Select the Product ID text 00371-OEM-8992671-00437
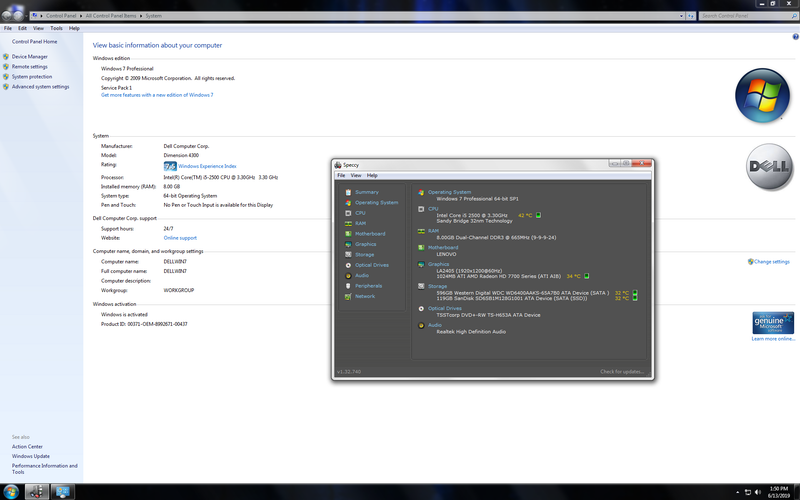Screen dimensions: 800x500 158,324
